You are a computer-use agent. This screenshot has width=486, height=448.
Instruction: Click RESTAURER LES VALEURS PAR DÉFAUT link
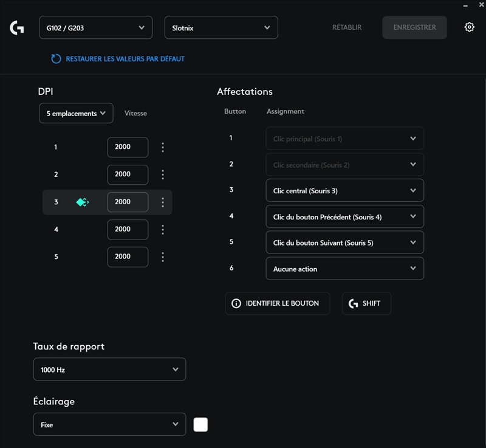coord(125,59)
